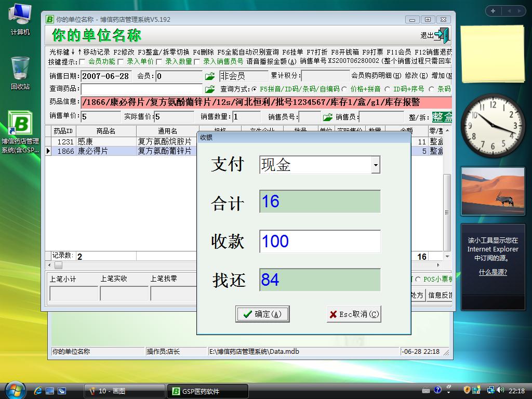Screen dimensions: 532x399
Task: Click the folder icon beside 销售员号 field
Action: click(327, 117)
